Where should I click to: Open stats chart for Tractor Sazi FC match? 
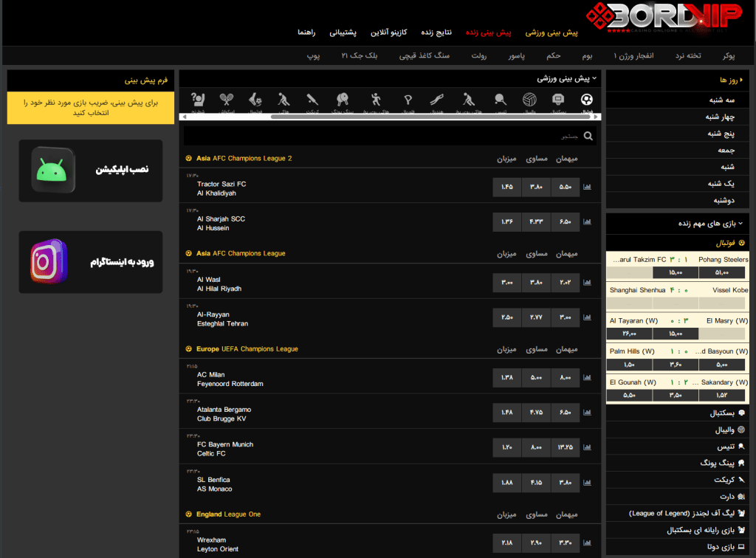(x=587, y=187)
